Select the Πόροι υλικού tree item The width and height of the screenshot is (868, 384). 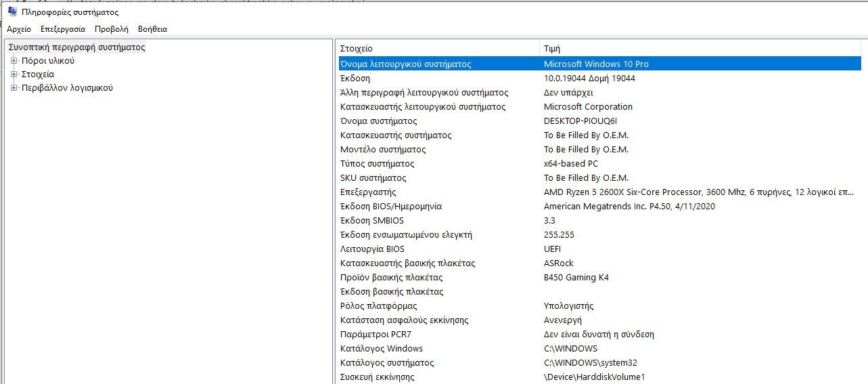click(48, 61)
